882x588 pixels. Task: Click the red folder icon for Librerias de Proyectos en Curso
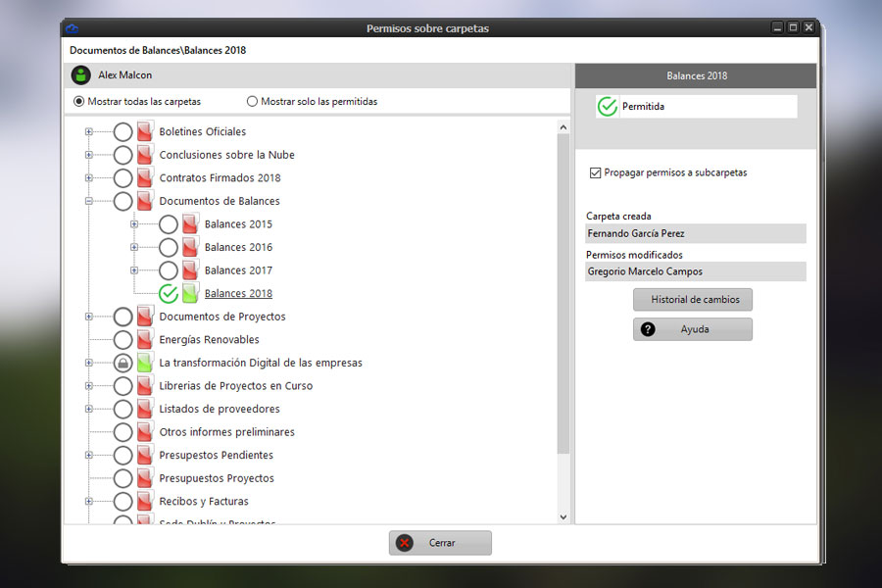pyautogui.click(x=145, y=385)
